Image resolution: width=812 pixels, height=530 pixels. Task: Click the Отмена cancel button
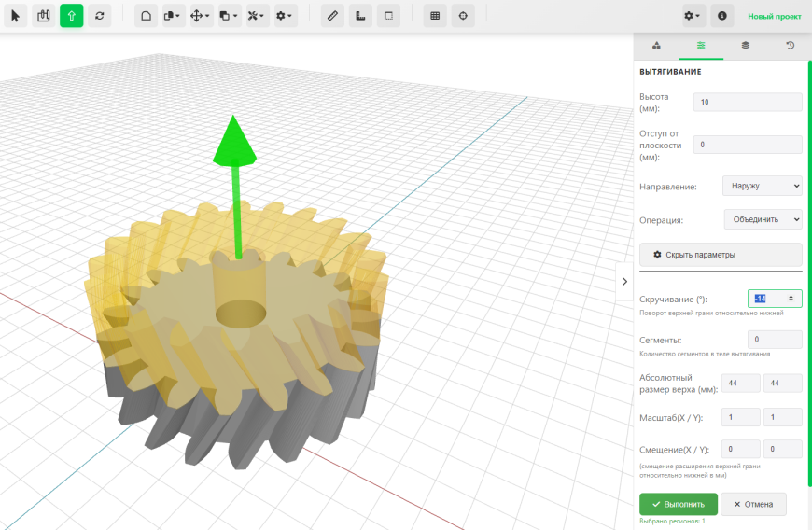pyautogui.click(x=753, y=504)
